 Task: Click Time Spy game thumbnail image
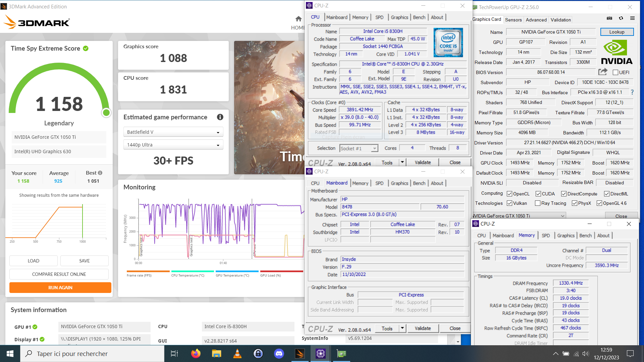[269, 107]
